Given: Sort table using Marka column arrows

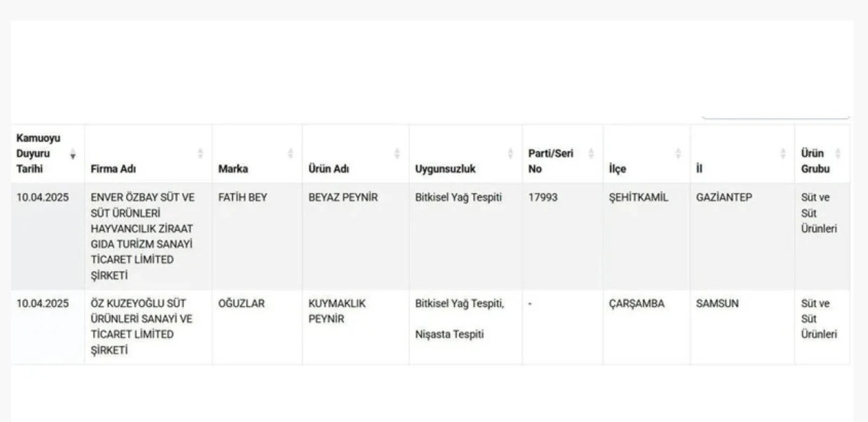Looking at the screenshot, I should (290, 154).
